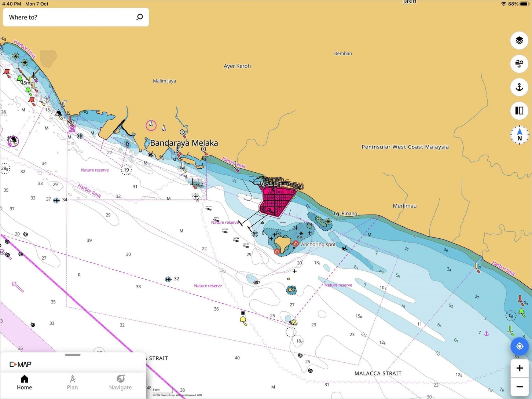Screen dimensions: 532x399
Task: Open the Navigate tab
Action: (120, 382)
